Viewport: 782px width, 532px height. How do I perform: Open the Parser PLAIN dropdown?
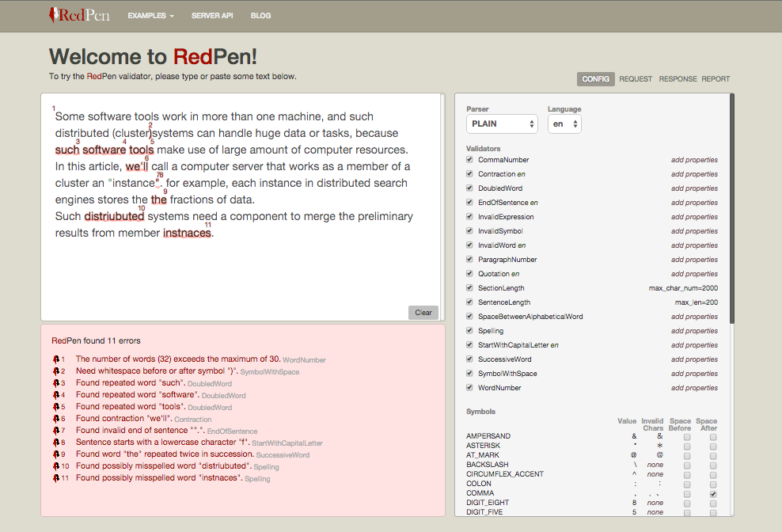coord(502,124)
